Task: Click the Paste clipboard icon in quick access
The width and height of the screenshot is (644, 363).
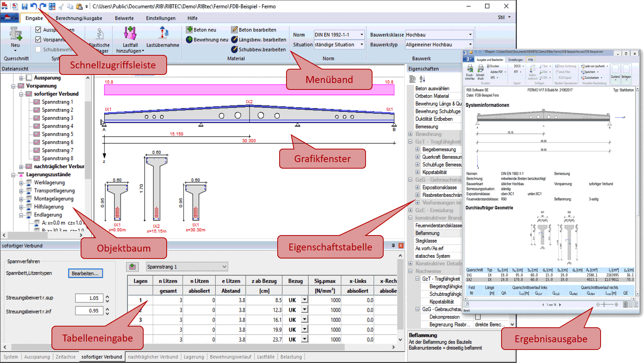Action: (x=79, y=7)
